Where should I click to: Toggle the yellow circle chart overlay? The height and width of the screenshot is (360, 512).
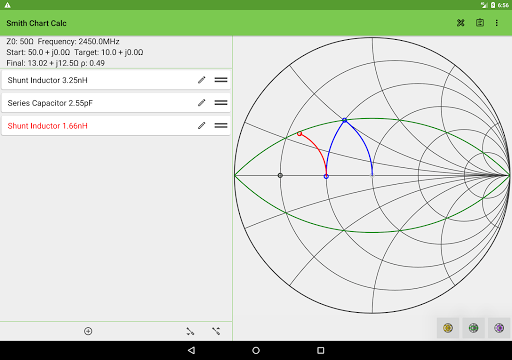pyautogui.click(x=448, y=328)
